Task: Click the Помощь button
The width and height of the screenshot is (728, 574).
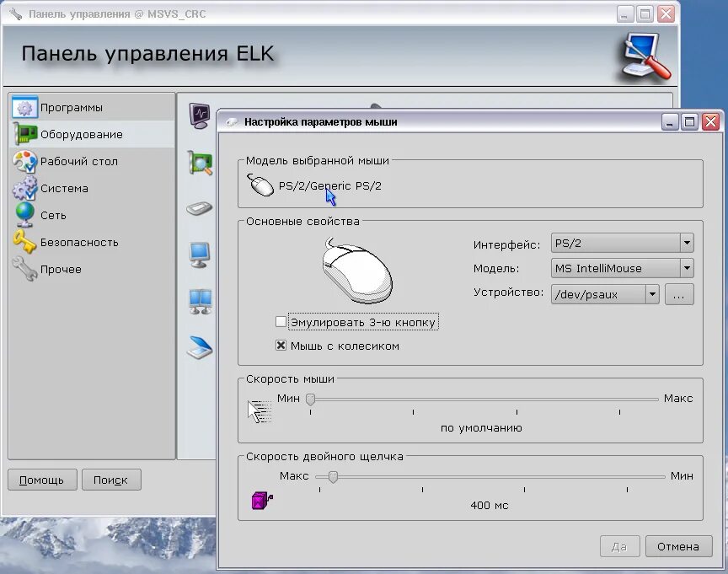Action: pyautogui.click(x=42, y=480)
